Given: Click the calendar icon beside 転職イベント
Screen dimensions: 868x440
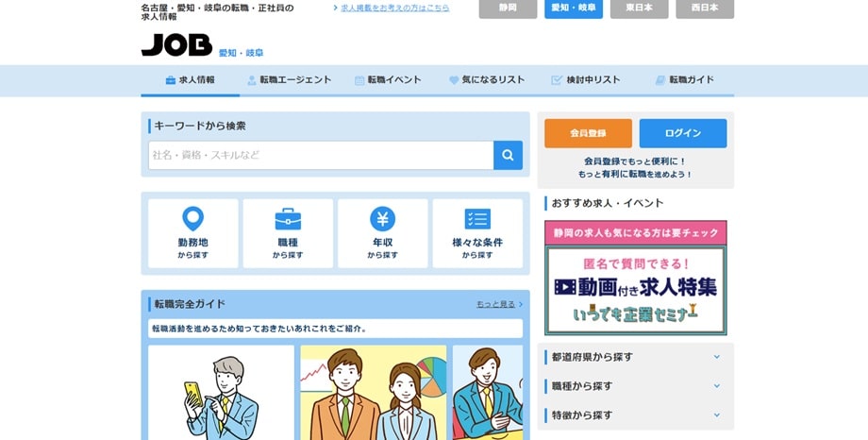Looking at the screenshot, I should pos(359,80).
